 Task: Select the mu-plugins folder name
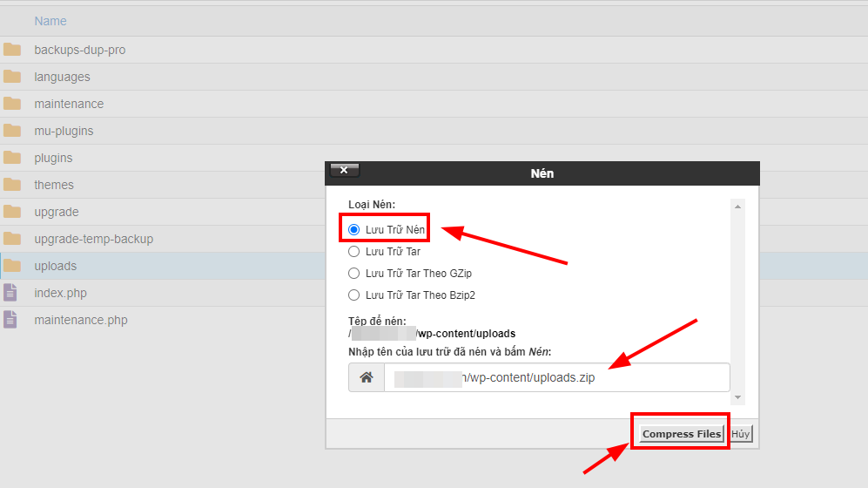(x=64, y=131)
